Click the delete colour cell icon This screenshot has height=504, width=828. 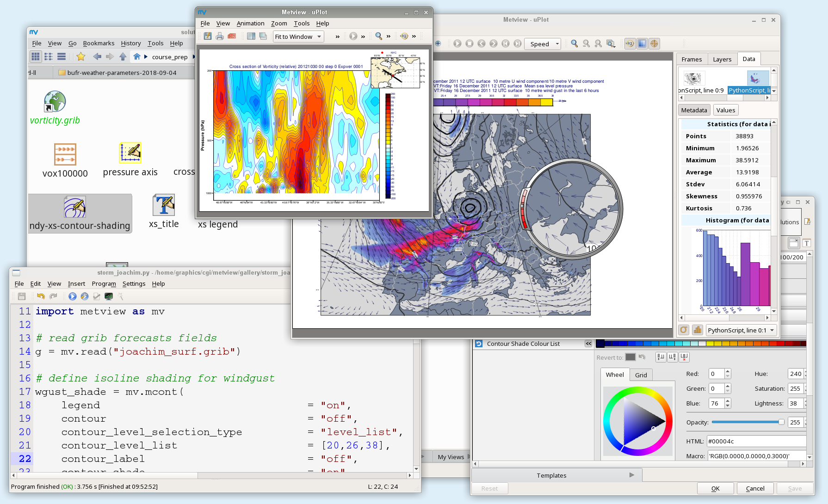685,357
